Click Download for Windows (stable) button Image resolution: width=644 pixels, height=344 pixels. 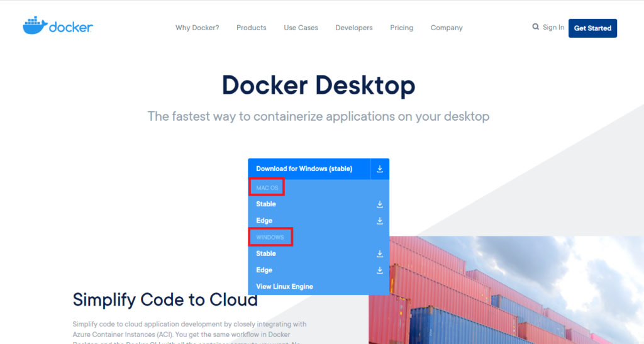click(309, 169)
